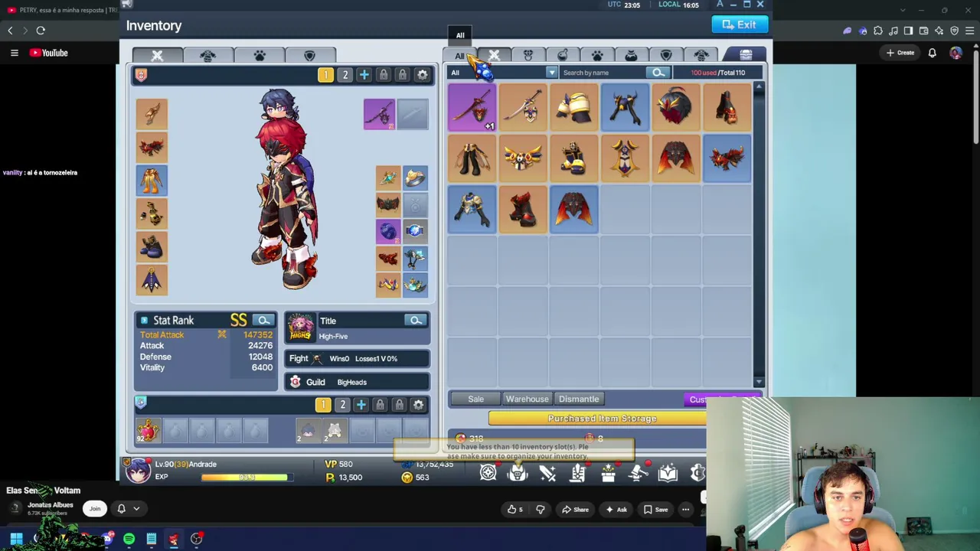Image resolution: width=980 pixels, height=551 pixels.
Task: Open the skill slot settings gear
Action: pyautogui.click(x=418, y=405)
